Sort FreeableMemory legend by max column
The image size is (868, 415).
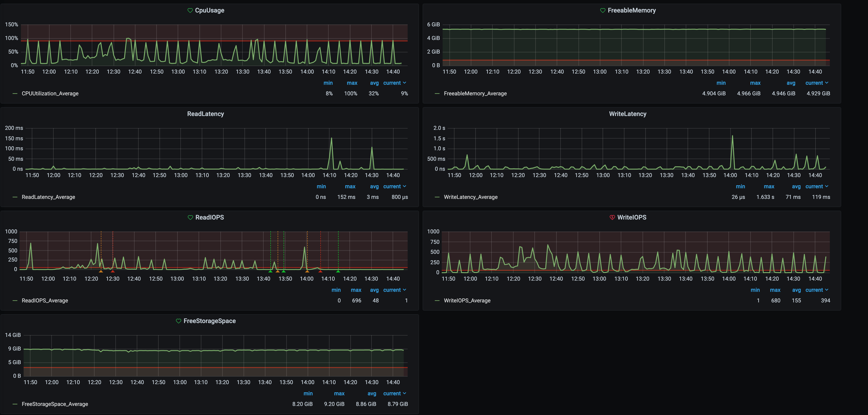coord(755,83)
